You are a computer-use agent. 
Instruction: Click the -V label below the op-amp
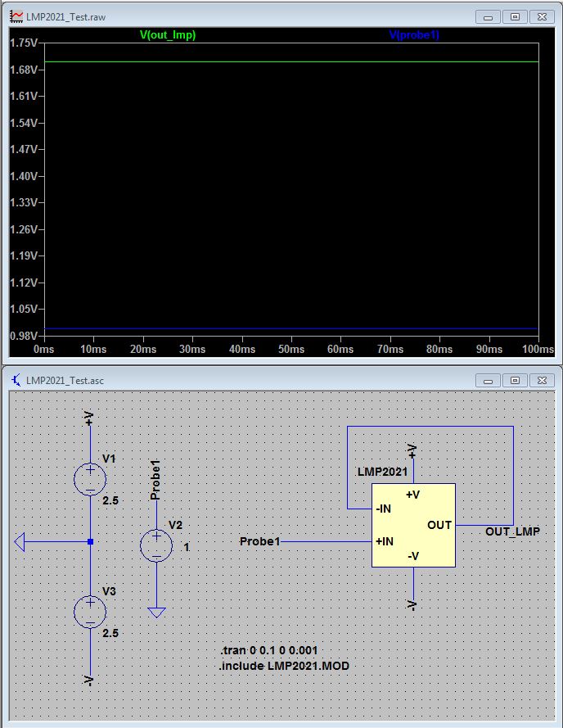[x=412, y=605]
